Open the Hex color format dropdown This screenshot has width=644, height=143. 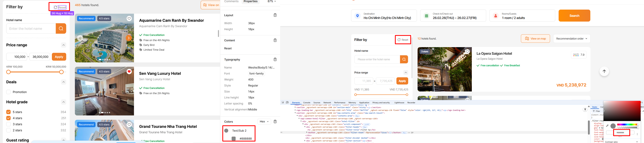[264, 122]
